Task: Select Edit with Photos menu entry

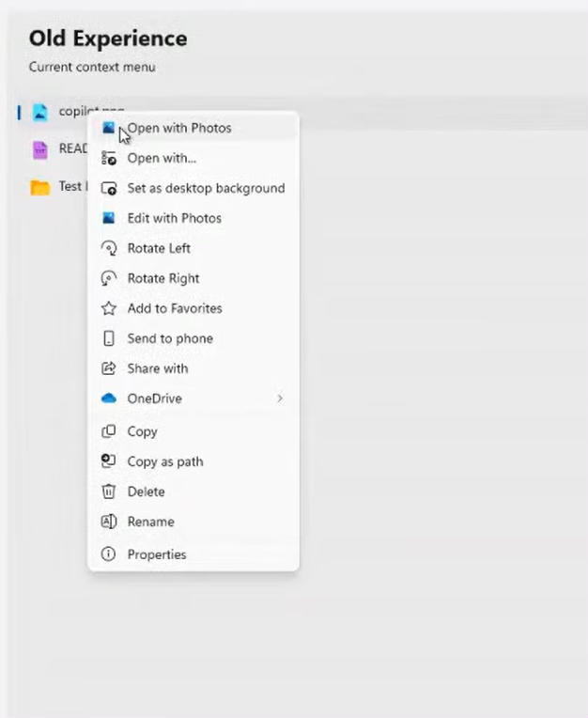Action: [174, 218]
